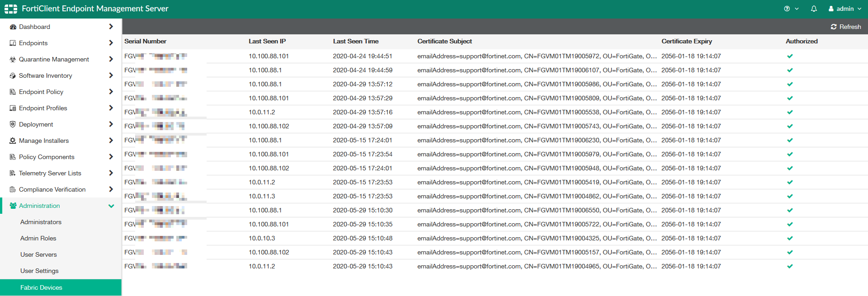Expand Manage Installers chevron

(111, 141)
